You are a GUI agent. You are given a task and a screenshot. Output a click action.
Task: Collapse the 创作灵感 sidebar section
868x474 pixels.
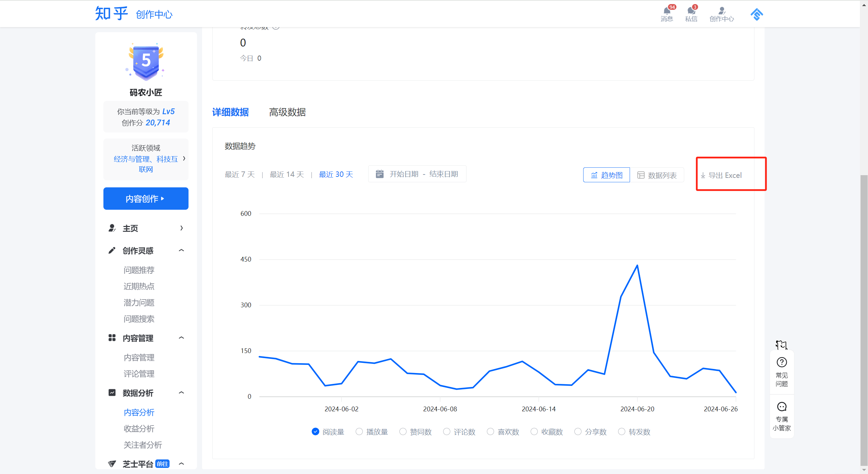coord(181,250)
